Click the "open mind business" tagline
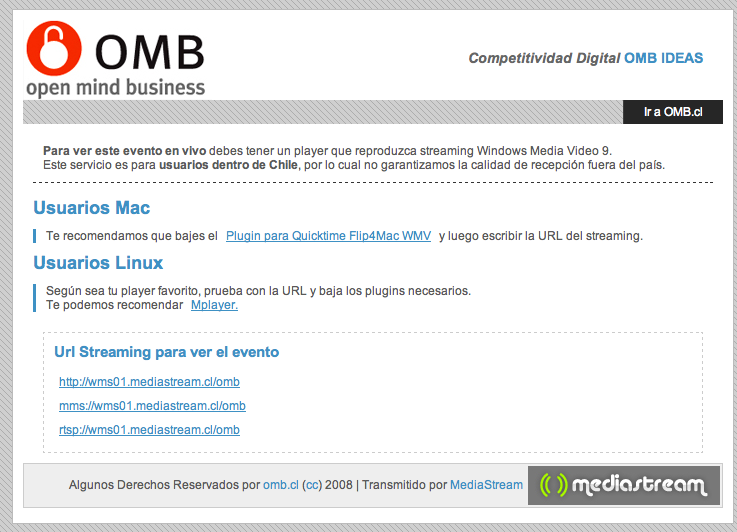Screen dimensions: 737x532 click(116, 87)
